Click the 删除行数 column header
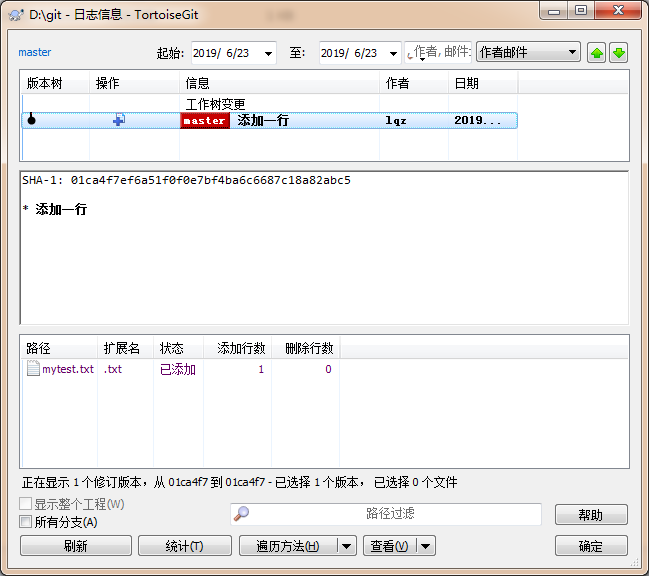This screenshot has width=649, height=576. pyautogui.click(x=305, y=348)
